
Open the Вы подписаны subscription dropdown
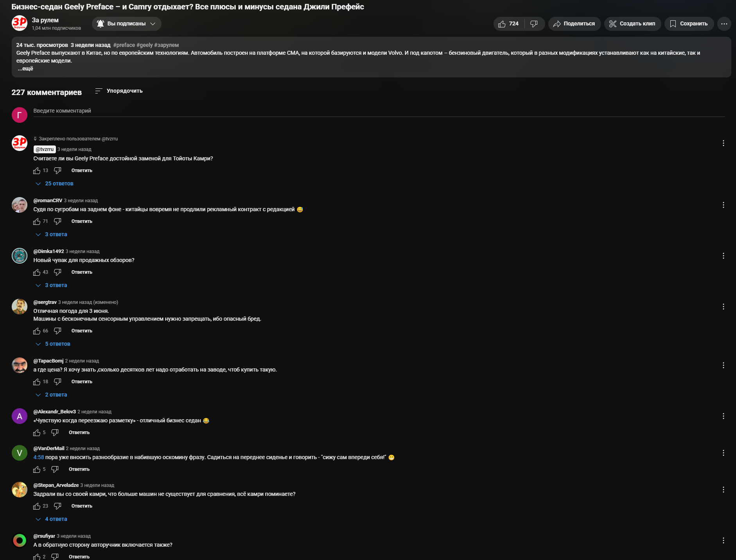coord(127,24)
